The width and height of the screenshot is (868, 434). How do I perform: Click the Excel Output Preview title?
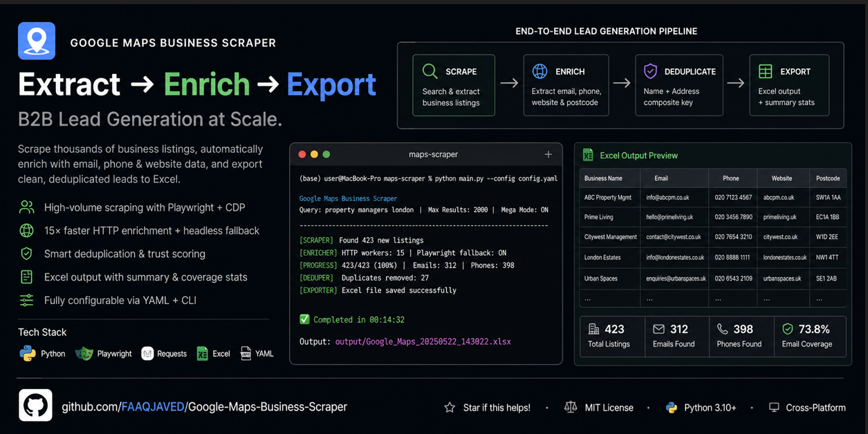tap(638, 155)
